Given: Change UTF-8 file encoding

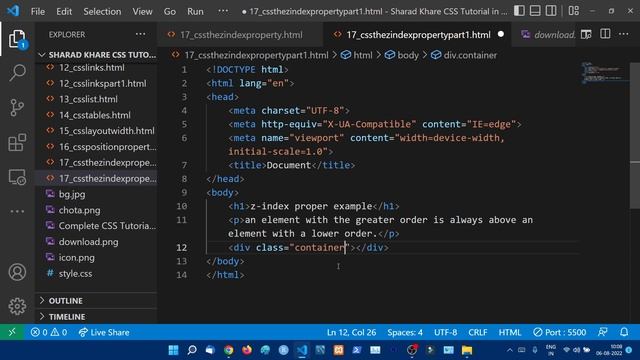Looking at the screenshot, I should [x=445, y=332].
